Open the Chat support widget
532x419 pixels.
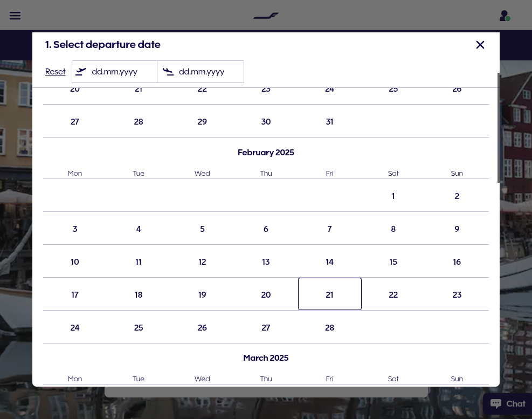click(508, 404)
